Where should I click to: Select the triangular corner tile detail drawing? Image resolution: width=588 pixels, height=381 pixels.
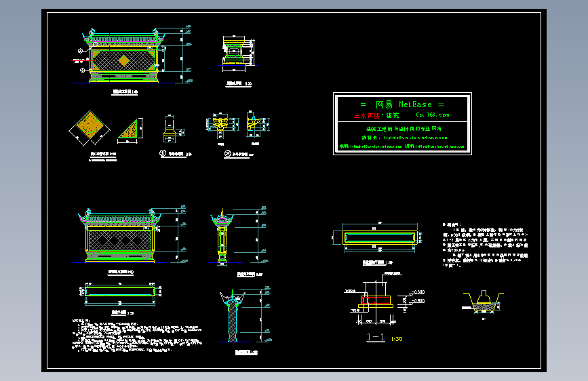(130, 129)
